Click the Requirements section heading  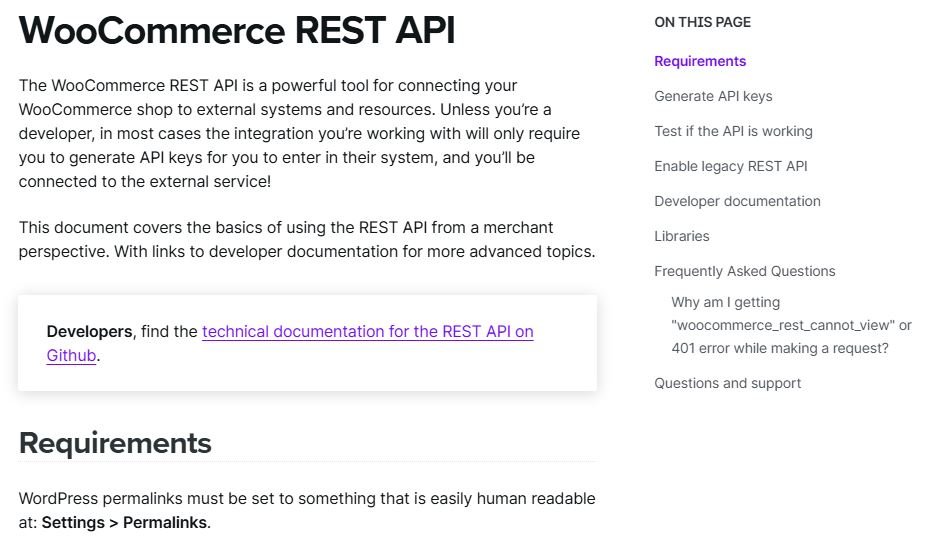coord(115,443)
